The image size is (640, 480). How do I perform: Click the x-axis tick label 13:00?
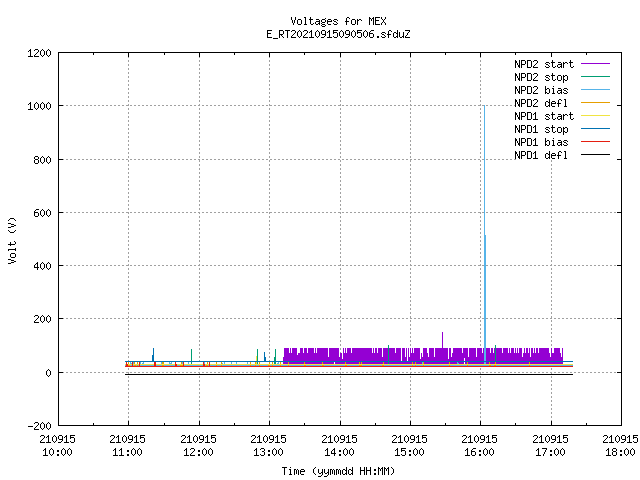point(269,452)
